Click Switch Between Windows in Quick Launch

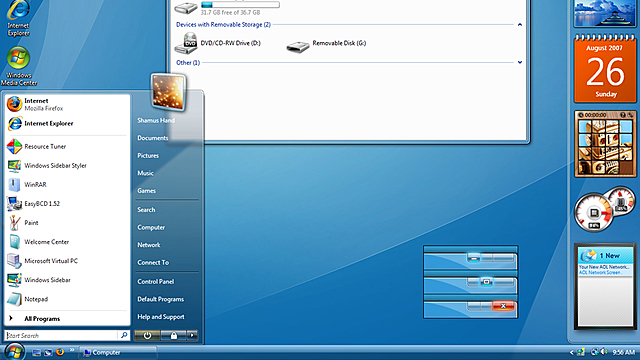(x=48, y=352)
